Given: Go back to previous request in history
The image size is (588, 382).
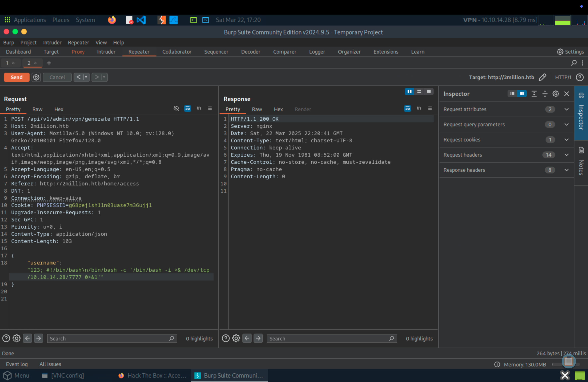Looking at the screenshot, I should 79,77.
